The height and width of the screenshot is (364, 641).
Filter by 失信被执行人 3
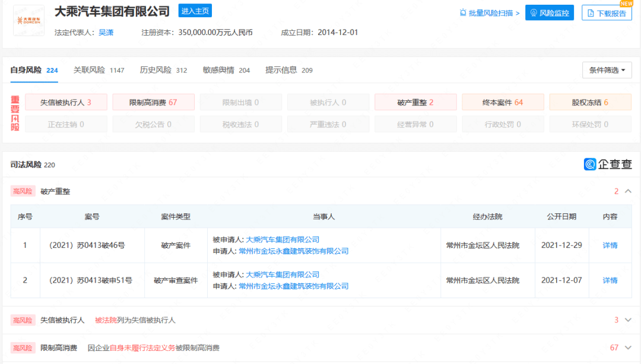coord(66,102)
